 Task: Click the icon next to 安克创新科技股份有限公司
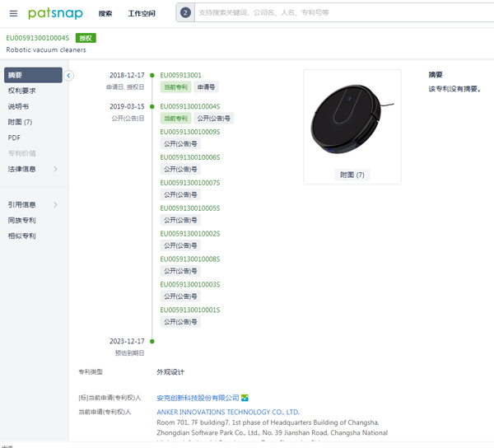pyautogui.click(x=245, y=398)
